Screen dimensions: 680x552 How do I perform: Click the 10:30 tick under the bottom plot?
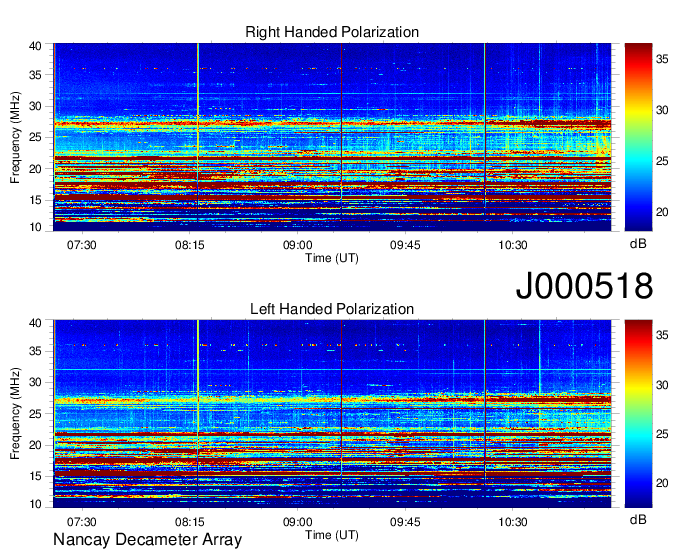[x=513, y=522]
